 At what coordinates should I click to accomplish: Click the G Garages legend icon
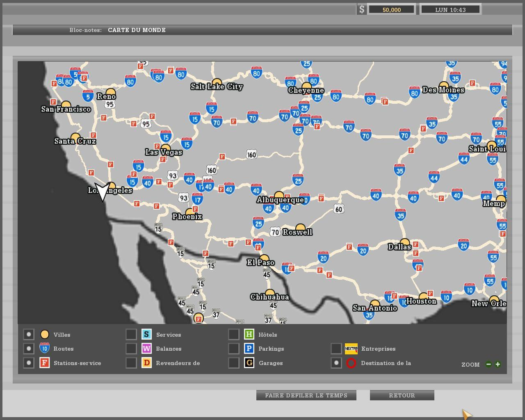coord(249,363)
